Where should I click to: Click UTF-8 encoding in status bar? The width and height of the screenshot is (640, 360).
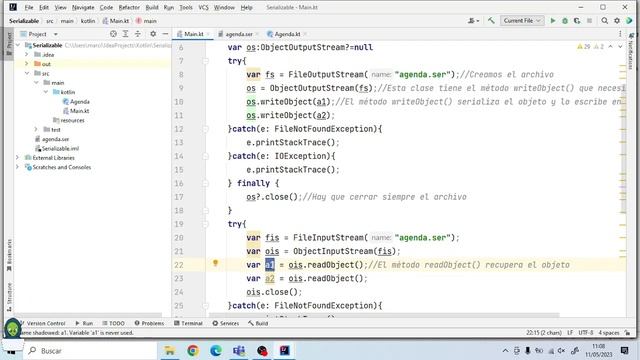coord(586,333)
